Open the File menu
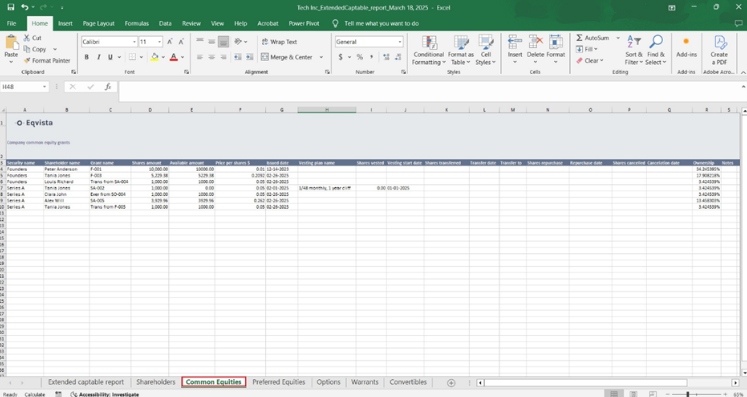Screen dimensions: 747x397 tap(11, 23)
